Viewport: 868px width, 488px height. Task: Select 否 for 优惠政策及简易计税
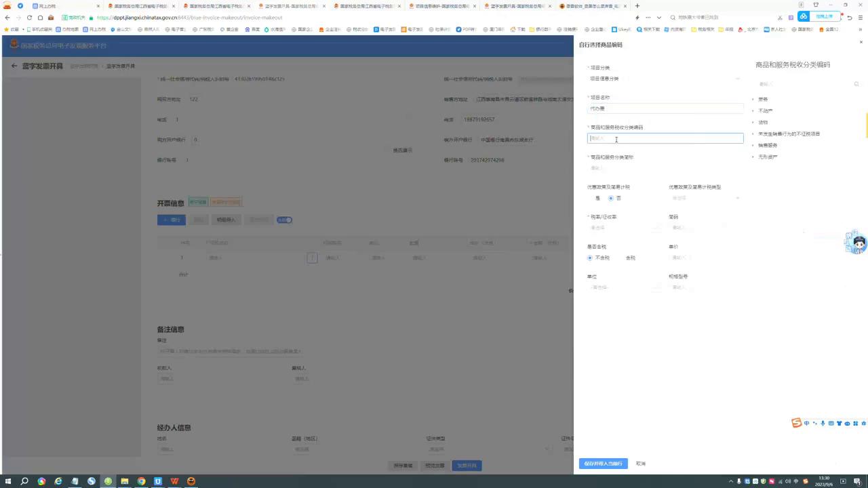tap(611, 199)
